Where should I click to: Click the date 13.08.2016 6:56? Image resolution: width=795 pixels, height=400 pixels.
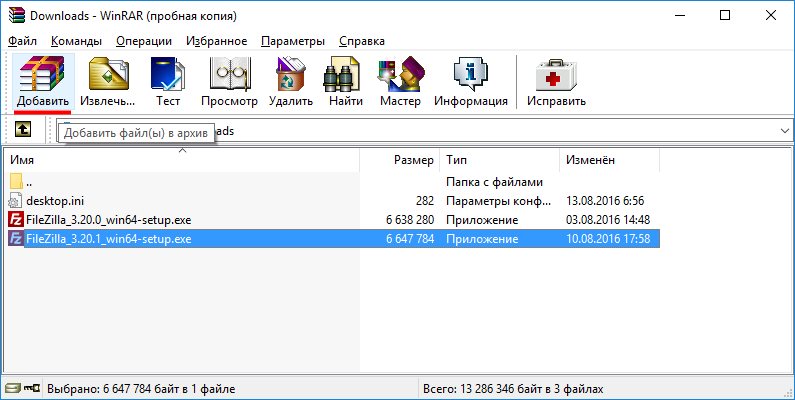[x=605, y=201]
